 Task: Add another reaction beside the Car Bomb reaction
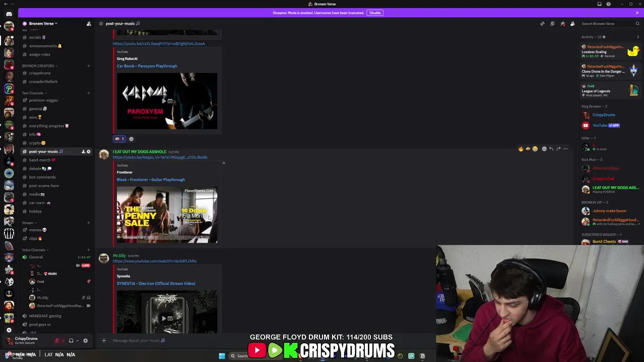point(131,139)
